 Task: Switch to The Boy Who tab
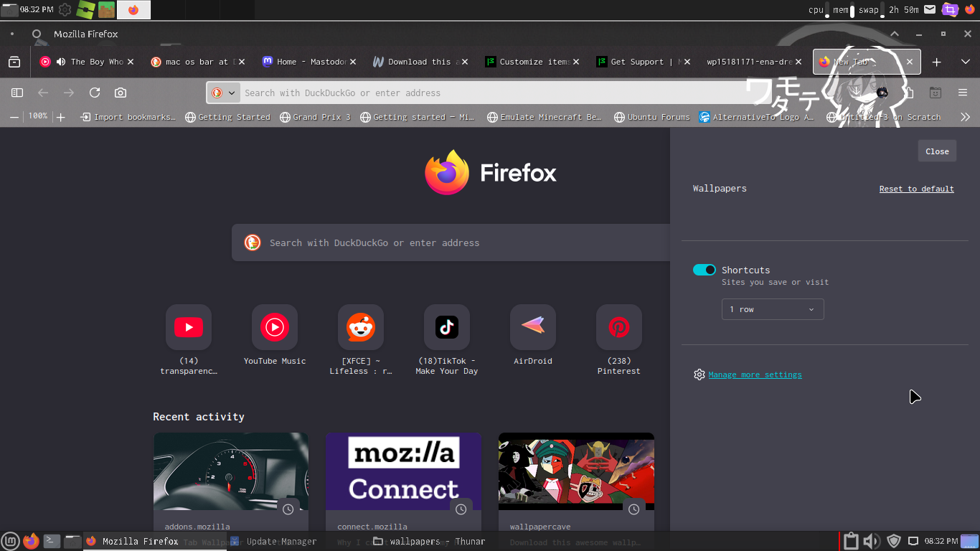[86, 62]
